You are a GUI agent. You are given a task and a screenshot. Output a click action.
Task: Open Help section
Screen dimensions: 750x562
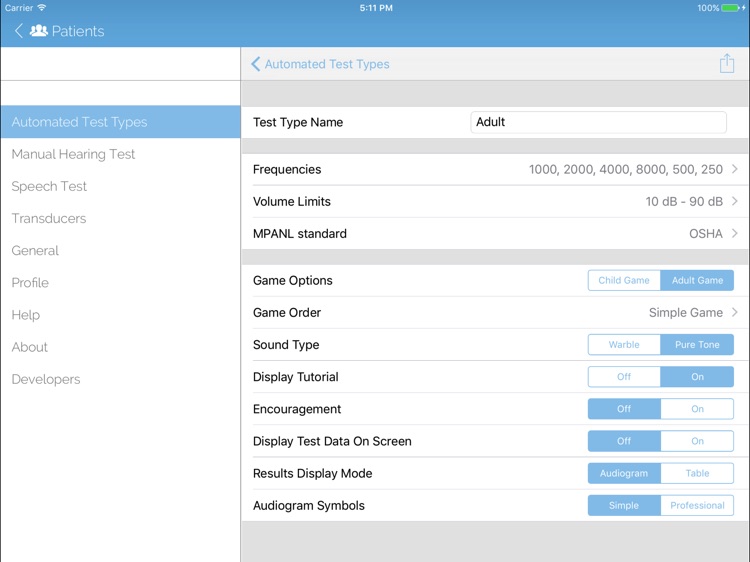click(x=121, y=315)
